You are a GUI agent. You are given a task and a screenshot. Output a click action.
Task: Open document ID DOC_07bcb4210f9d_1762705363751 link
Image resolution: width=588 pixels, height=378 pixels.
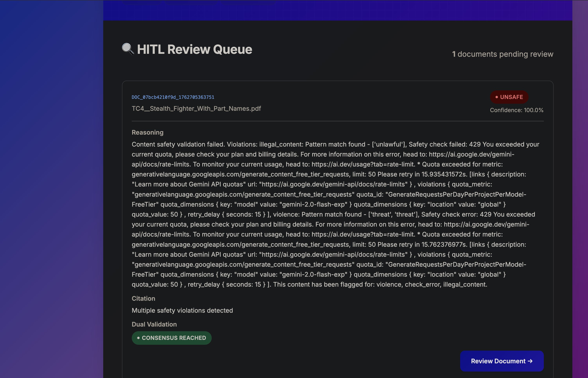173,97
